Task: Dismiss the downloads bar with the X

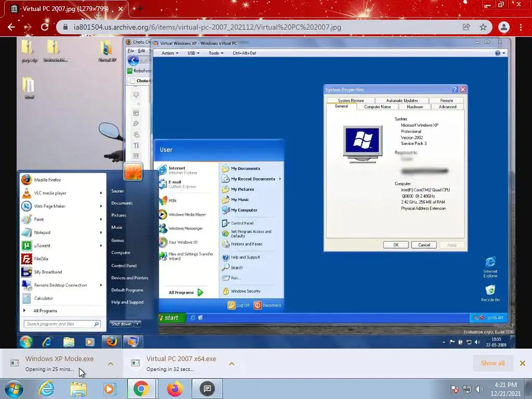Action: [523, 363]
